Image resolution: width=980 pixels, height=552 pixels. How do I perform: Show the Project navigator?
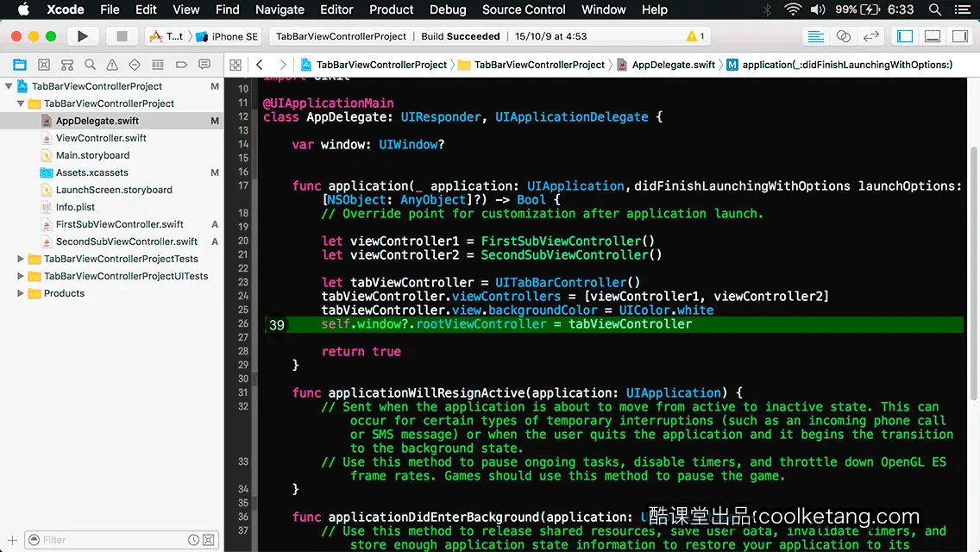(20, 65)
